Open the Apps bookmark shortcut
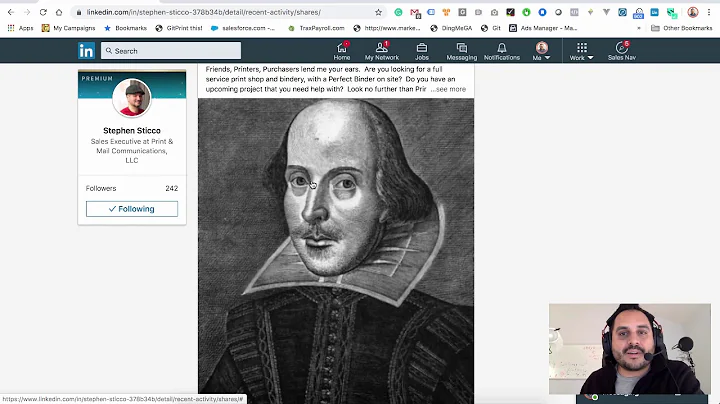This screenshot has height=404, width=720. point(20,28)
